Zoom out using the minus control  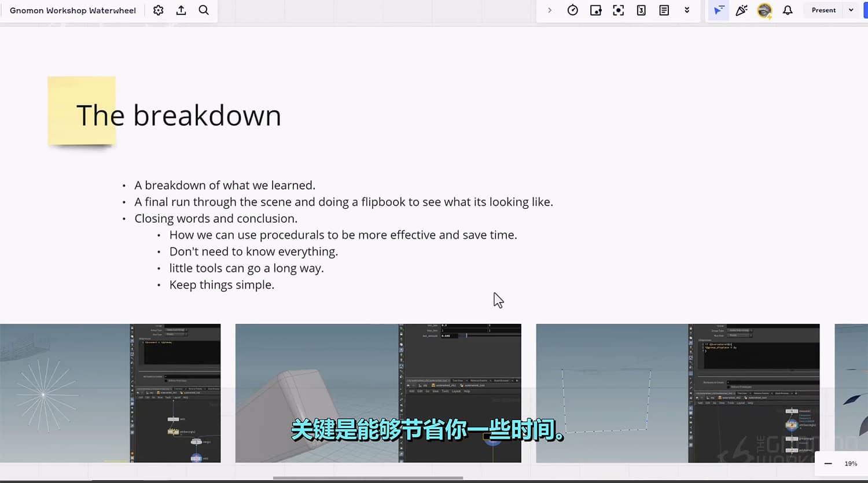(x=828, y=463)
